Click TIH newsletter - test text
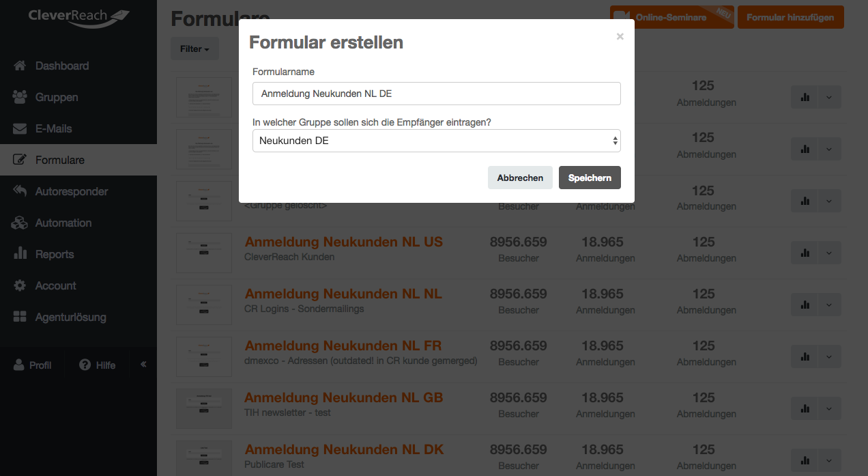The width and height of the screenshot is (868, 476). pyautogui.click(x=287, y=413)
